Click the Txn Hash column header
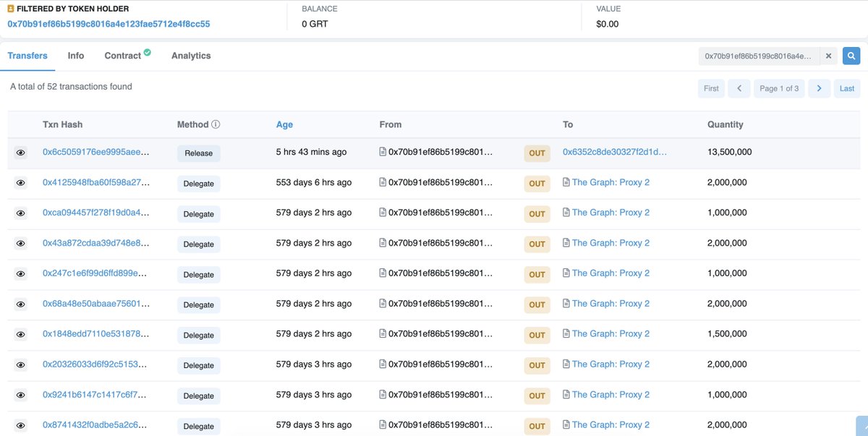The width and height of the screenshot is (868, 436). click(x=62, y=124)
